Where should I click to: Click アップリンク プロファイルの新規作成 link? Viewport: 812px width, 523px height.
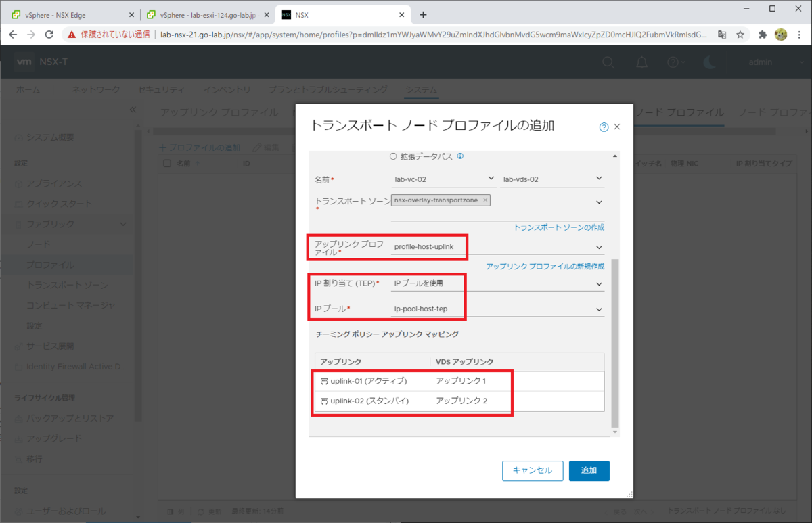(545, 267)
